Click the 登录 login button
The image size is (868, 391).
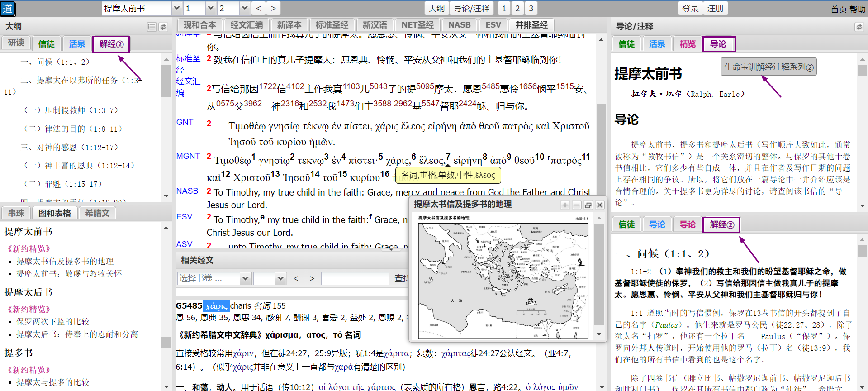pos(690,8)
